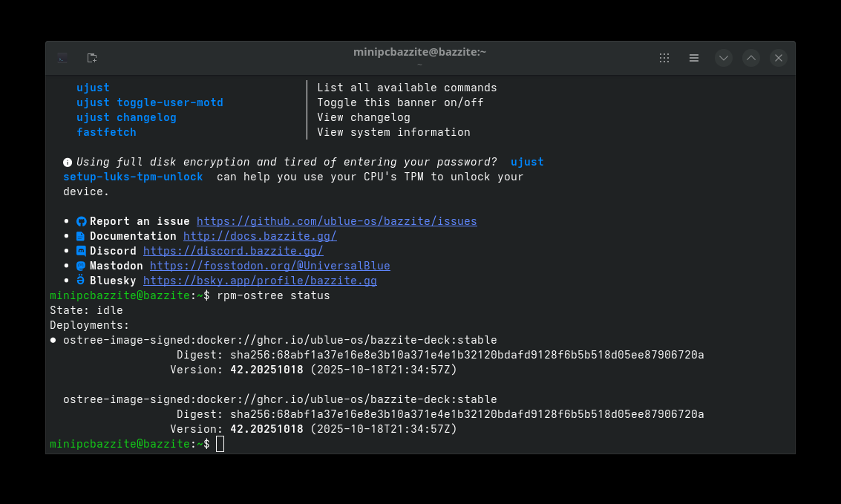The image size is (841, 504).
Task: Click the GitHub icon beside Report an issue
Action: coord(82,222)
